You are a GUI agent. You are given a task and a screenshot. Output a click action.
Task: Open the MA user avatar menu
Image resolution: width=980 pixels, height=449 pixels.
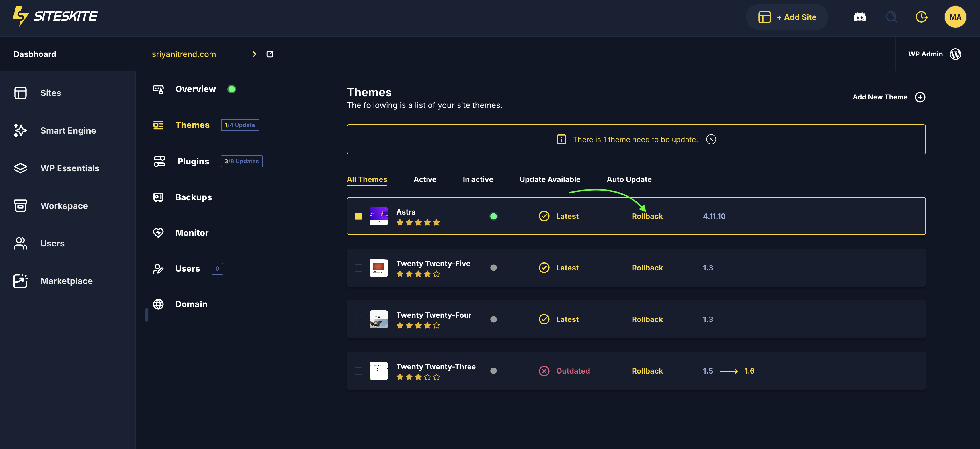[955, 17]
